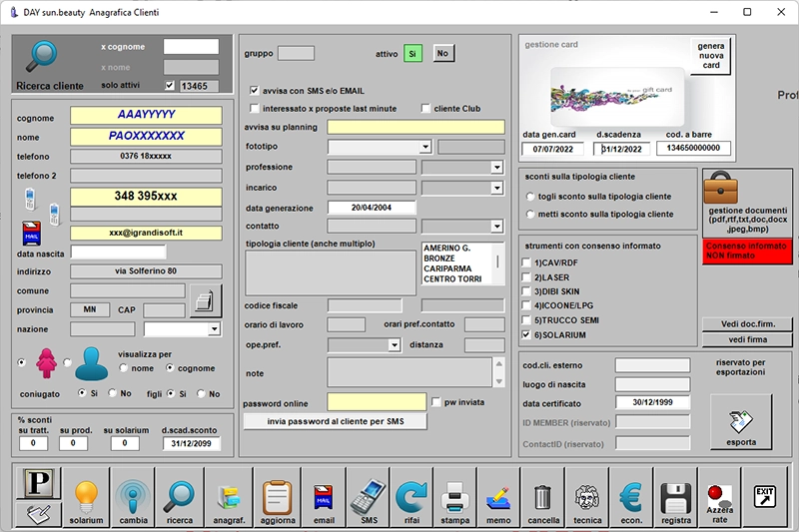Click the aggiorna clipboard icon
The image size is (799, 532).
(278, 497)
